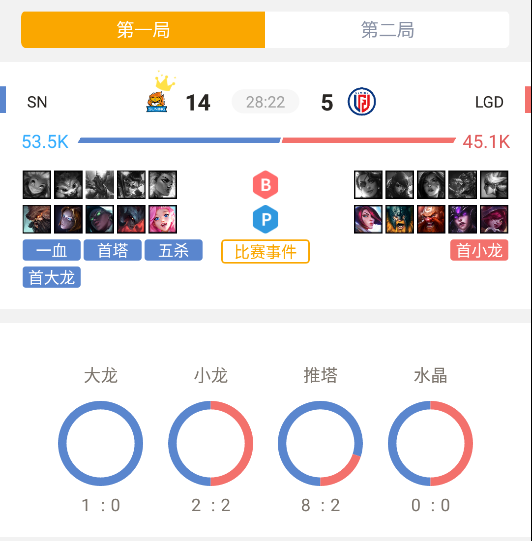
Task: Open the LGD team logo
Action: (x=362, y=101)
